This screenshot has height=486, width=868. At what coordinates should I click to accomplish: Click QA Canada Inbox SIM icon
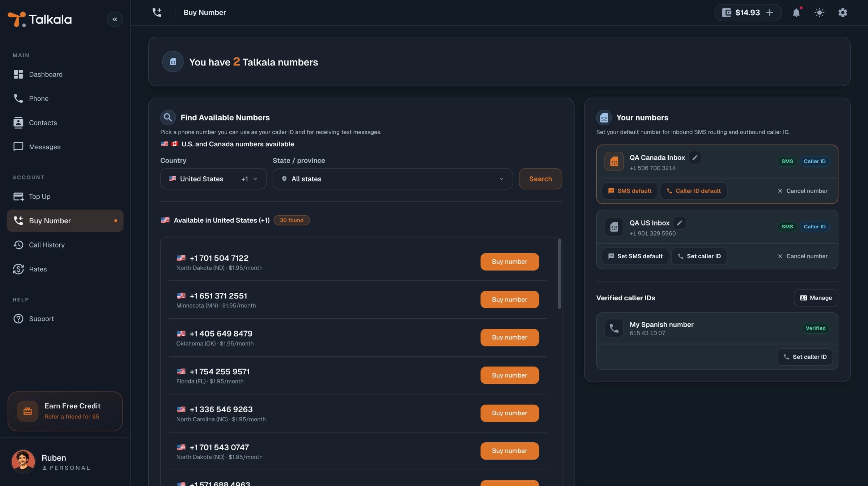(614, 162)
